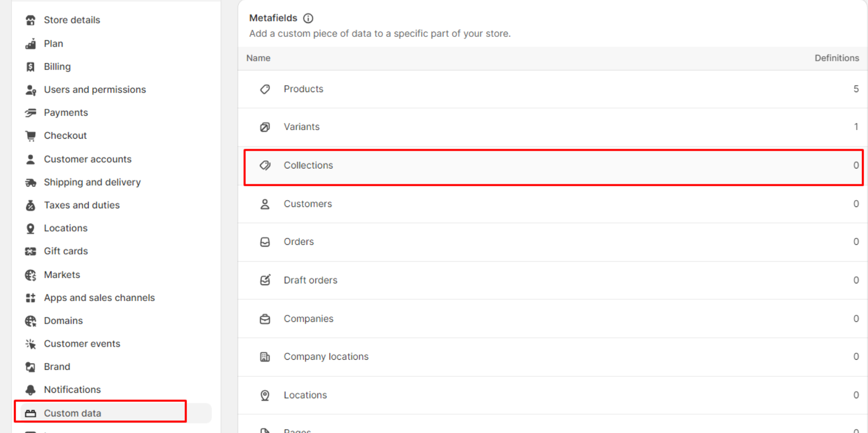Select Custom data in the sidebar

pos(115,413)
